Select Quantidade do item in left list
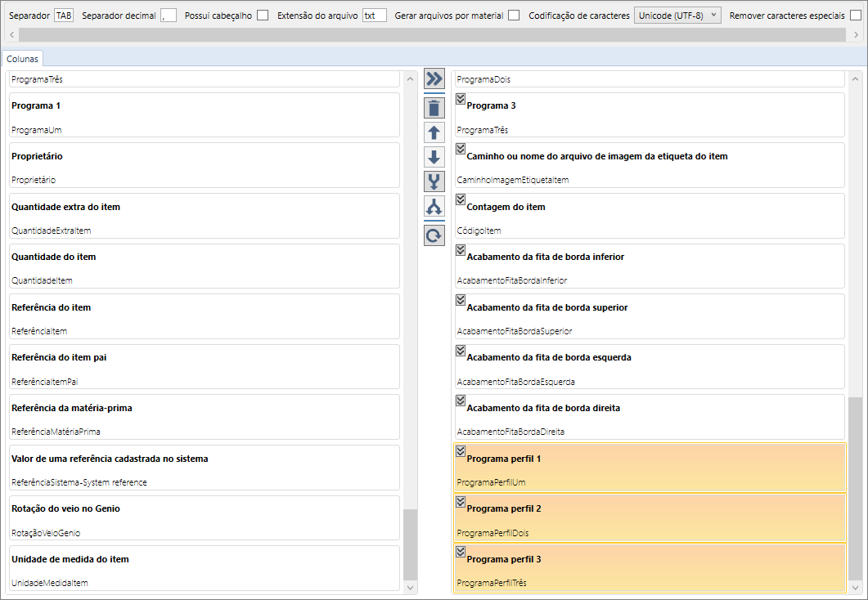Viewport: 868px width, 600px height. click(204, 266)
